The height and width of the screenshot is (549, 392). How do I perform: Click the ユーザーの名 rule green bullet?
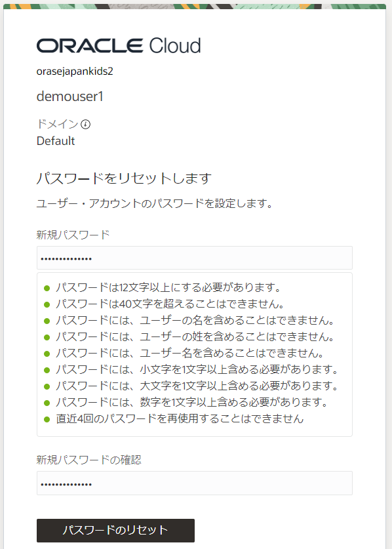pyautogui.click(x=47, y=321)
